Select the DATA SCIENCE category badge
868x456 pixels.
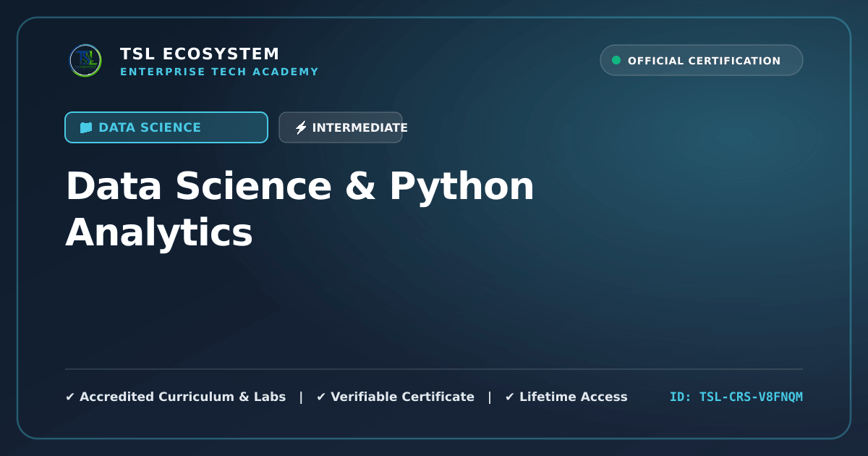tap(166, 127)
